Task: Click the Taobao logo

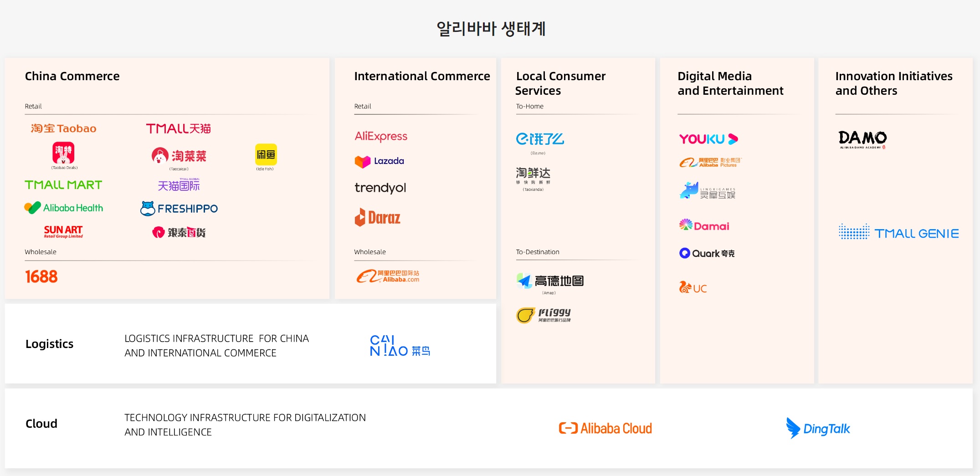Action: [63, 128]
